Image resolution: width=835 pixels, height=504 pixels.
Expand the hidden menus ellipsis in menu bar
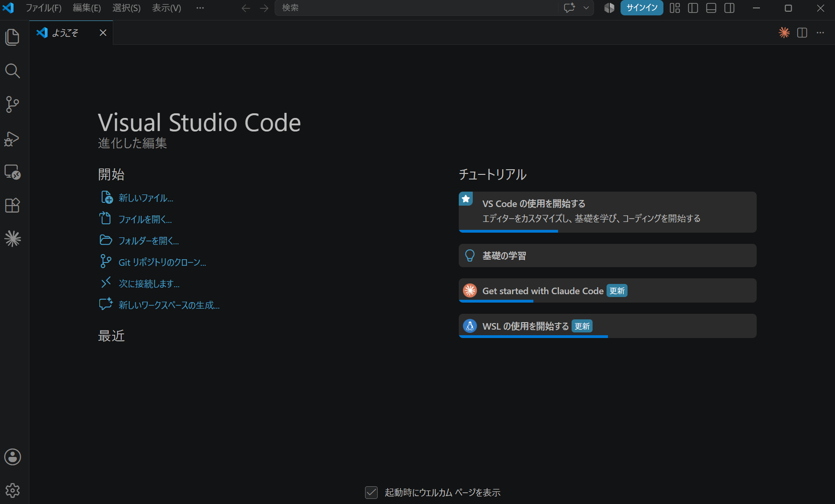click(x=200, y=8)
